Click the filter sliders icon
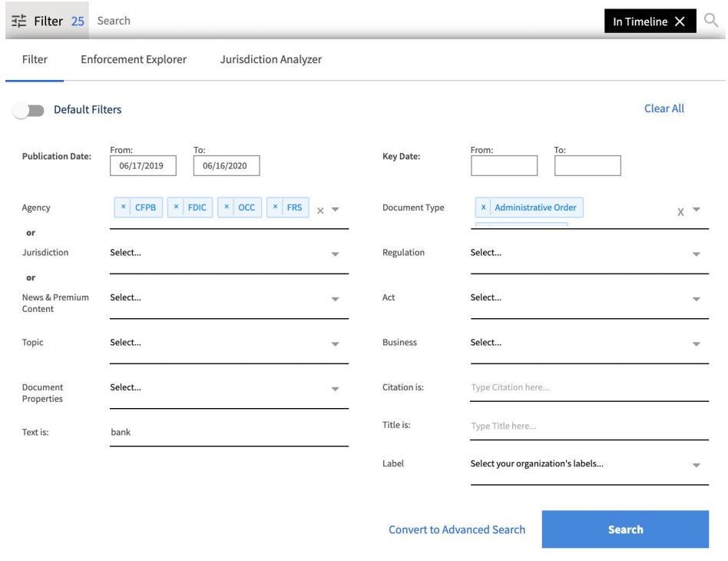The height and width of the screenshot is (561, 728). tap(18, 21)
